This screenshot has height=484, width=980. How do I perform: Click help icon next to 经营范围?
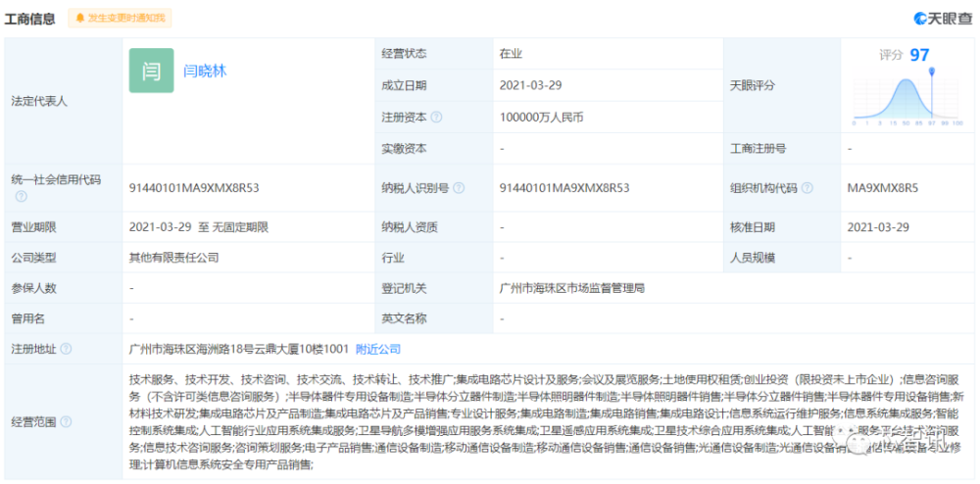coord(66,421)
